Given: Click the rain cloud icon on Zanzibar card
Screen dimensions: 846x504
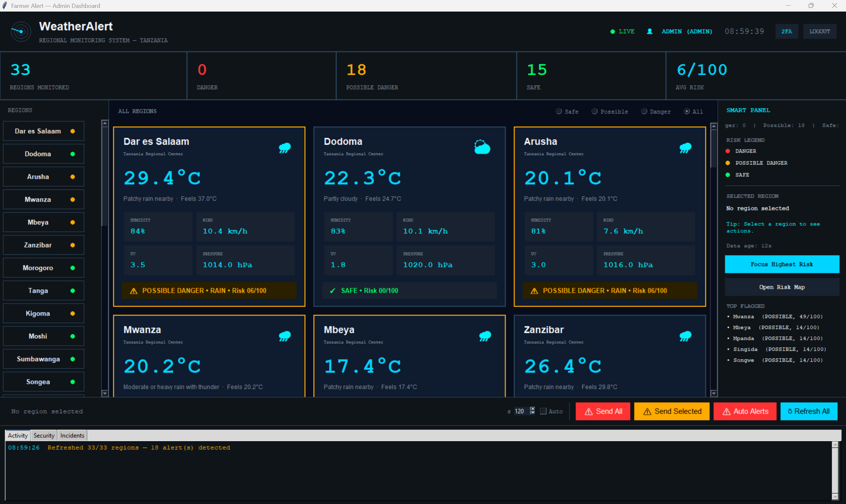Looking at the screenshot, I should click(685, 336).
